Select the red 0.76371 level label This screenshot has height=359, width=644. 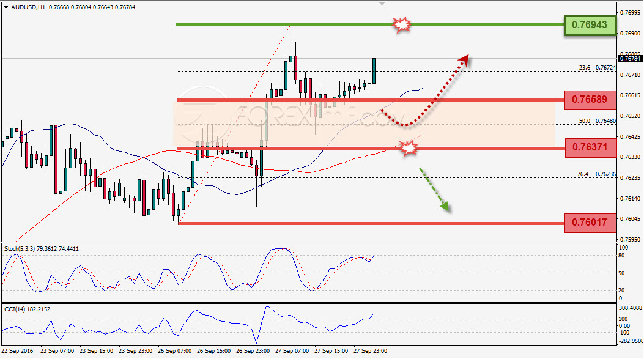click(x=590, y=147)
